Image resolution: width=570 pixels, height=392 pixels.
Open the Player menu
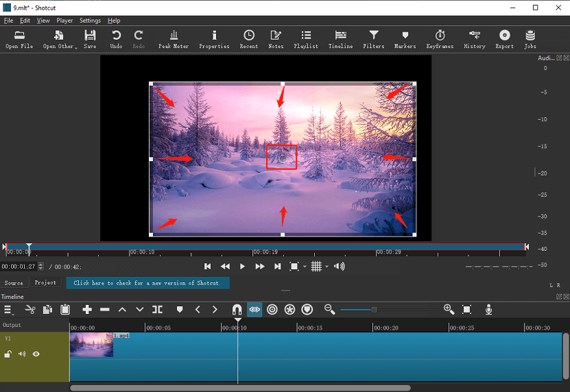(x=64, y=21)
